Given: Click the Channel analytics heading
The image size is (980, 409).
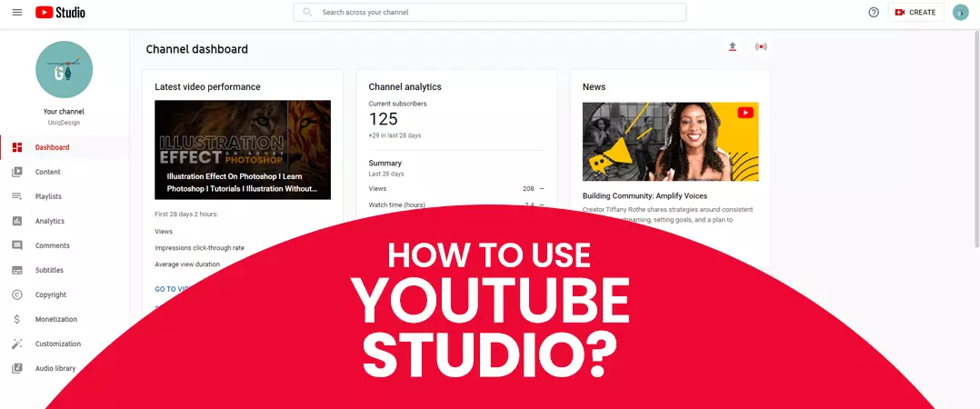Looking at the screenshot, I should (405, 86).
